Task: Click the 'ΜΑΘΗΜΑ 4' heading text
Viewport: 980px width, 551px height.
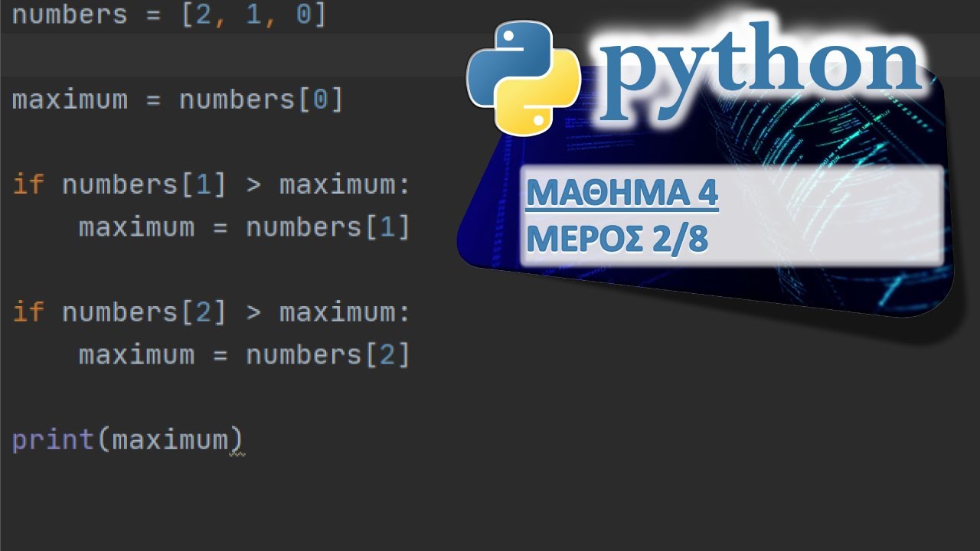Action: coord(622,194)
